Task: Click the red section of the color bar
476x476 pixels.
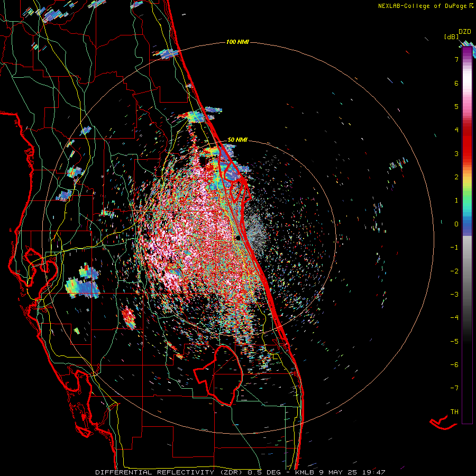Action: pos(467,143)
